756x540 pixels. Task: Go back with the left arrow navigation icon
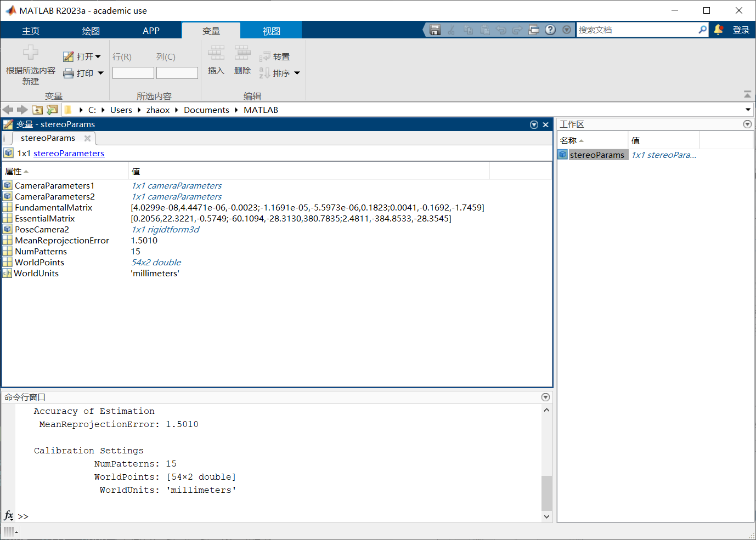click(x=8, y=110)
